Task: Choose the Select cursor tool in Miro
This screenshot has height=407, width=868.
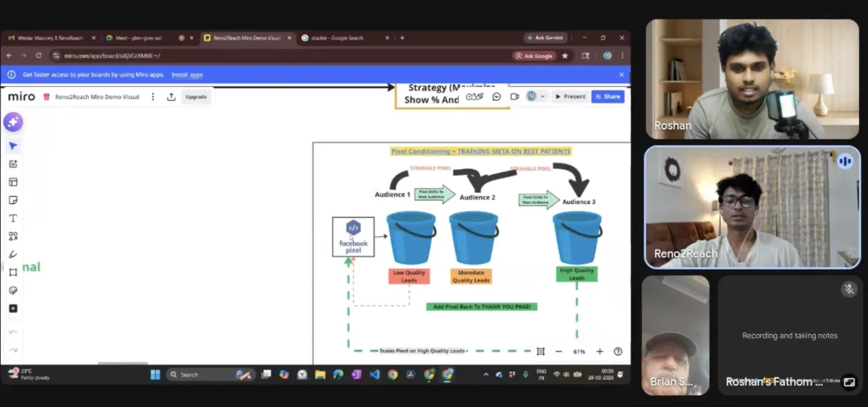Action: tap(13, 146)
